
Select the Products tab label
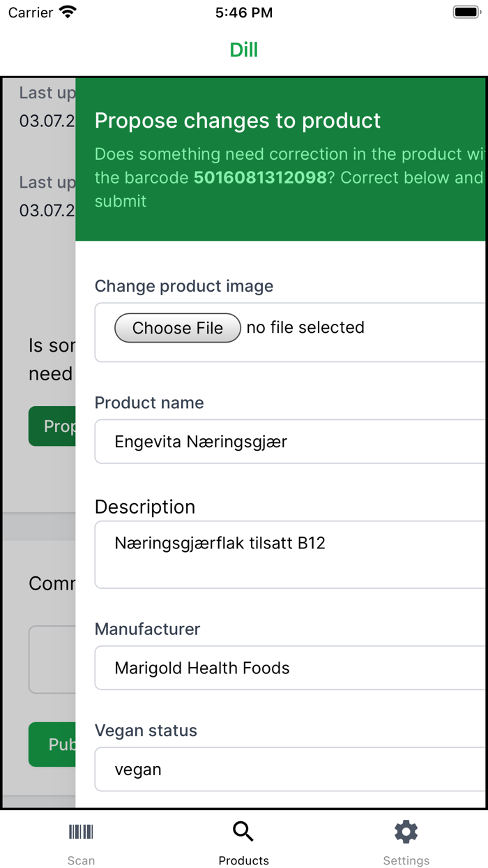tap(243, 860)
